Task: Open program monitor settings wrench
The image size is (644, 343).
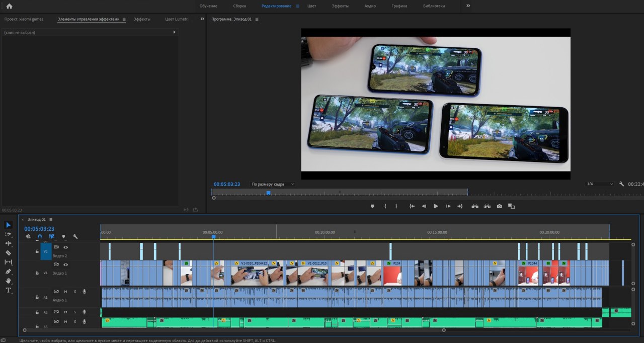Action: click(x=622, y=184)
